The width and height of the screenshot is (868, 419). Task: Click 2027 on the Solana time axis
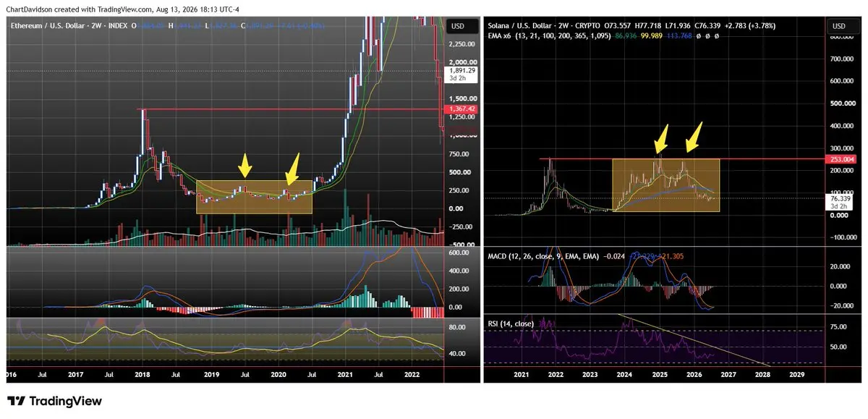tap(728, 375)
